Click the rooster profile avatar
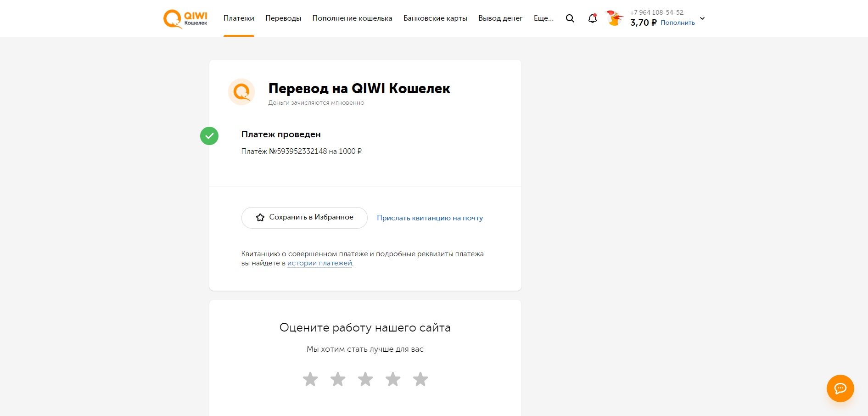This screenshot has width=868, height=416. [615, 18]
